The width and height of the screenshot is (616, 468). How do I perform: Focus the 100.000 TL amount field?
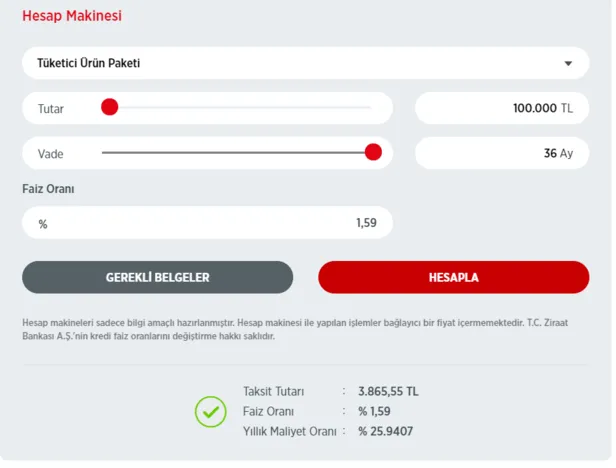[501, 108]
